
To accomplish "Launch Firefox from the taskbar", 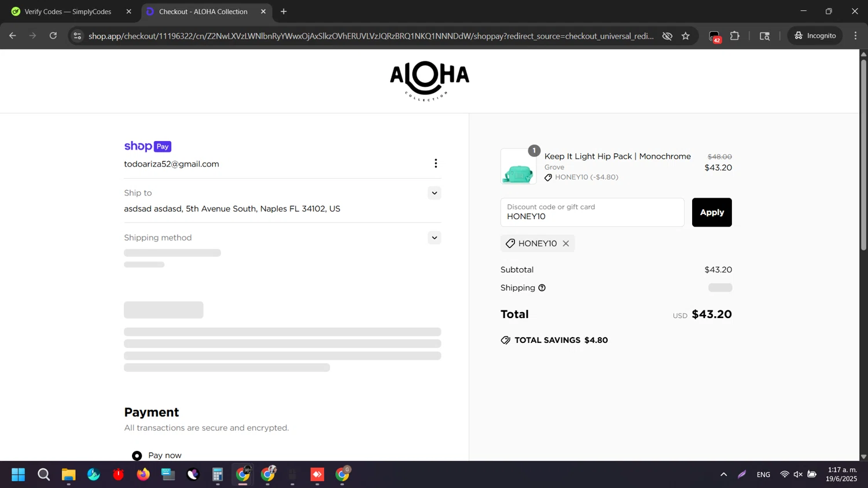I will click(143, 475).
